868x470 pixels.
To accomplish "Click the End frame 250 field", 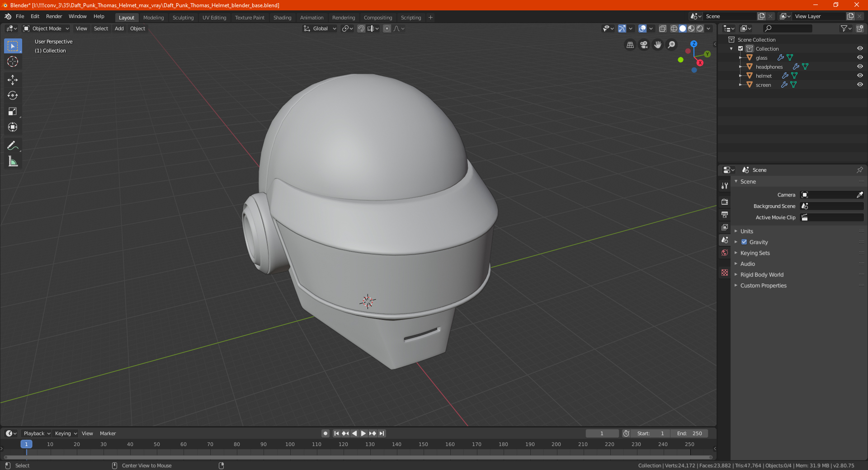I will point(689,433).
